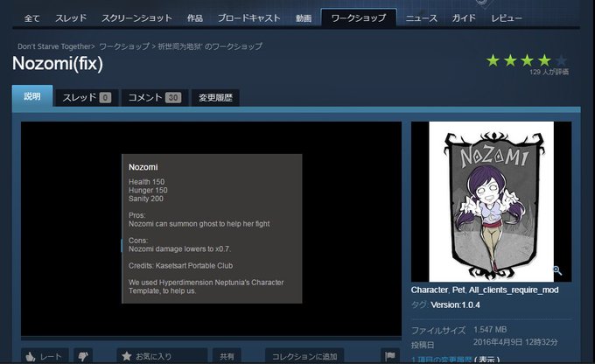Image resolution: width=595 pixels, height=364 pixels.
Task: Click the 1.547 MB file size value
Action: [490, 330]
